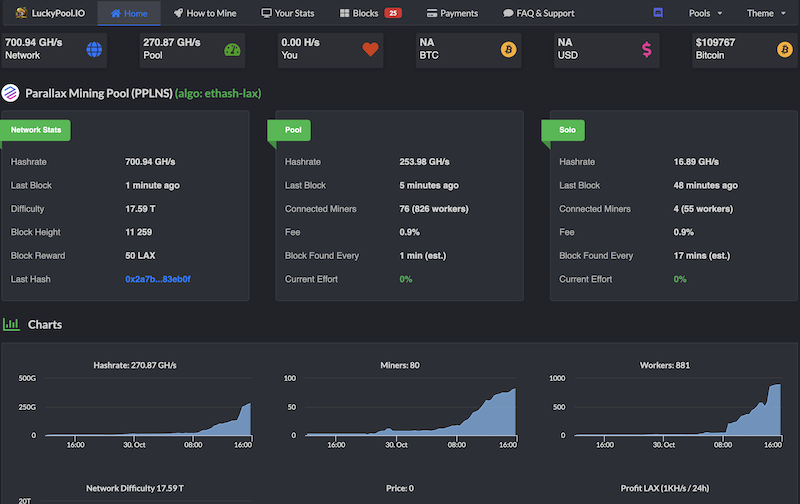Image resolution: width=800 pixels, height=504 pixels.
Task: Click the Bitcoin icon in the $109767 card
Action: pos(785,49)
